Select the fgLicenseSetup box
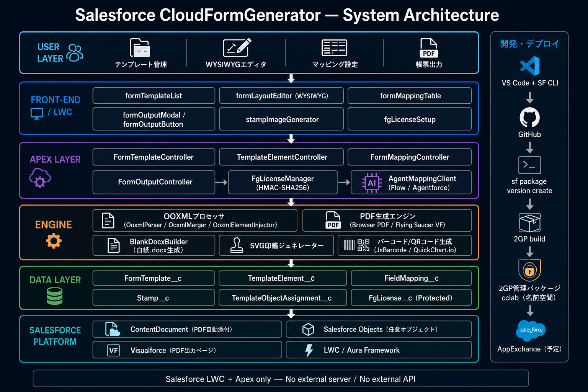Screen dimensions: 588x392 click(x=410, y=119)
